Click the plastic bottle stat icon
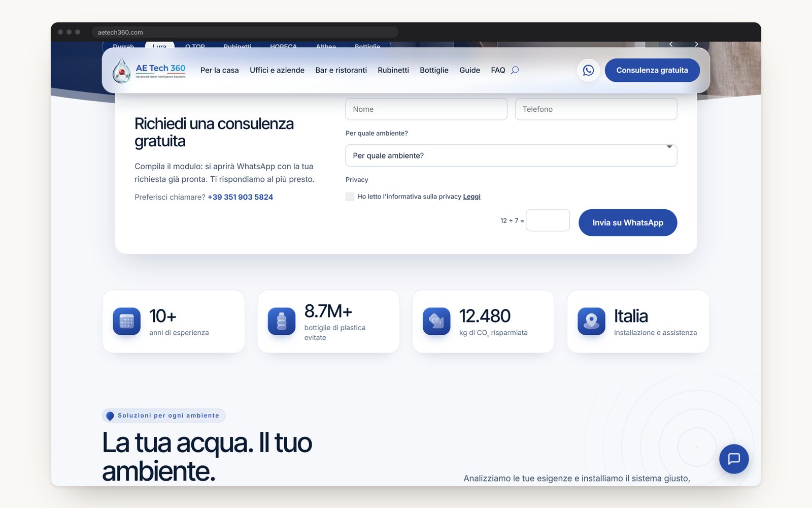 click(x=282, y=321)
